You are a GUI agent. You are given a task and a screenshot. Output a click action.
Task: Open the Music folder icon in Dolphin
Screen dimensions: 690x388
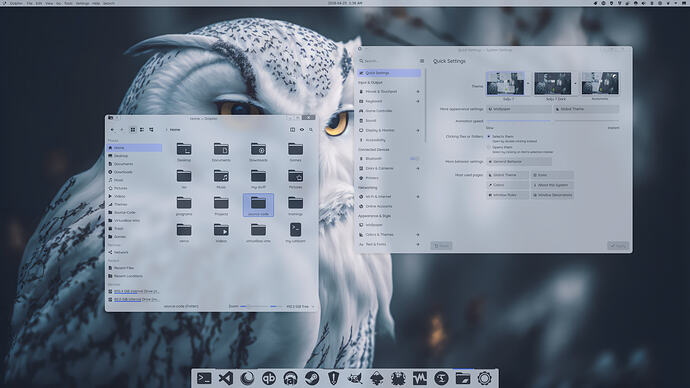click(x=221, y=179)
